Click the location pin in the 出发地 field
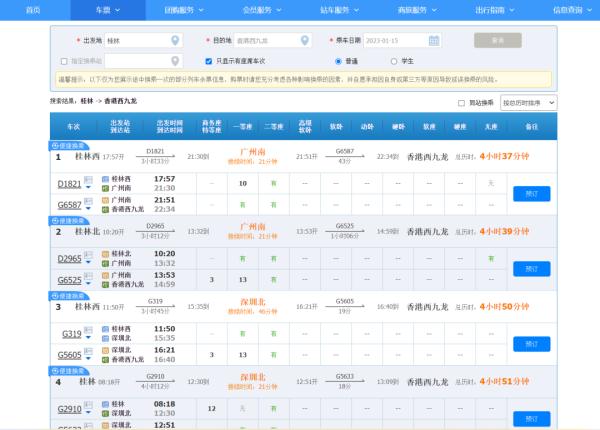 (175, 40)
